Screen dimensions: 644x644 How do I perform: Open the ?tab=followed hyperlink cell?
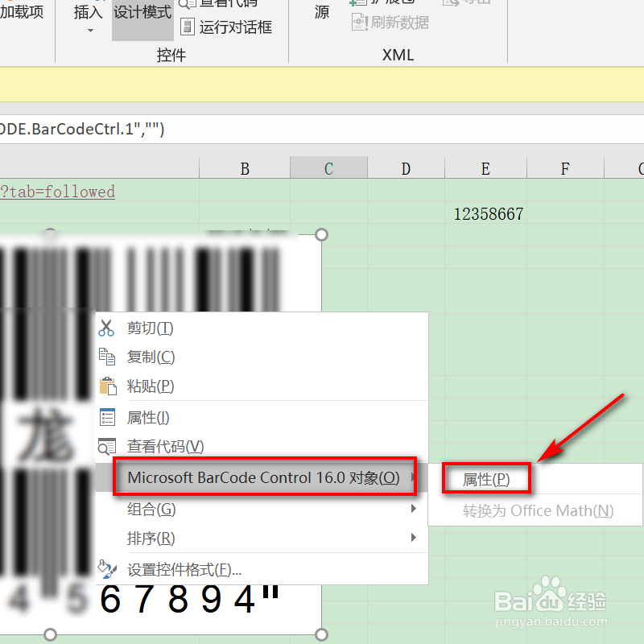(57, 192)
